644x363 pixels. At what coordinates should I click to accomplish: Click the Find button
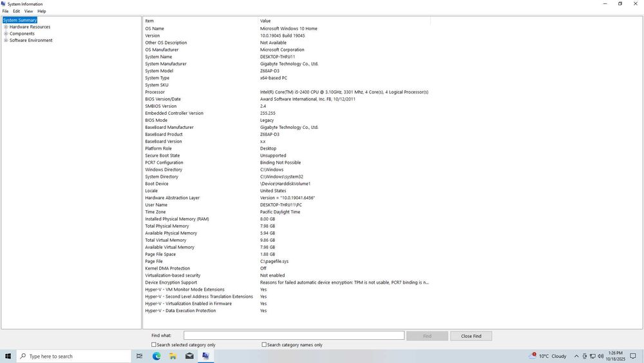pyautogui.click(x=427, y=336)
